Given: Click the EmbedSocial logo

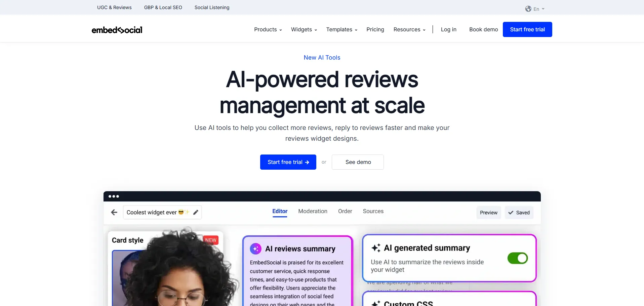Looking at the screenshot, I should 117,30.
